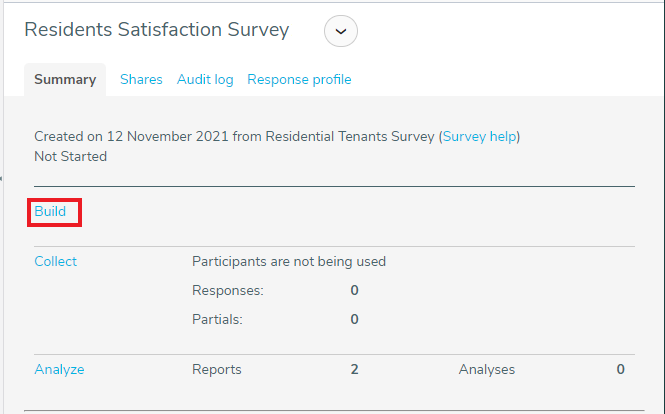665x414 pixels.
Task: Click the Analyses count value 0
Action: tap(620, 369)
